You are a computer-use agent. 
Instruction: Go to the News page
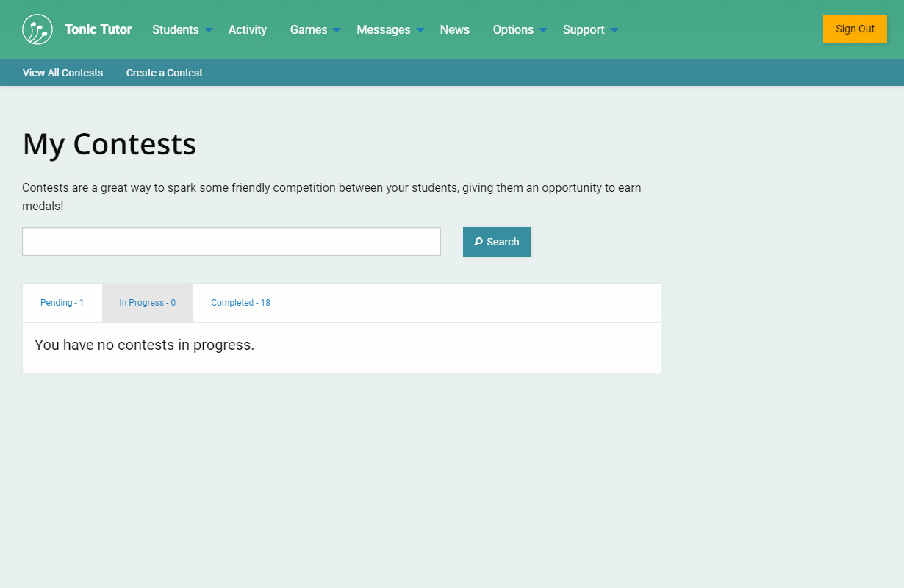click(454, 29)
